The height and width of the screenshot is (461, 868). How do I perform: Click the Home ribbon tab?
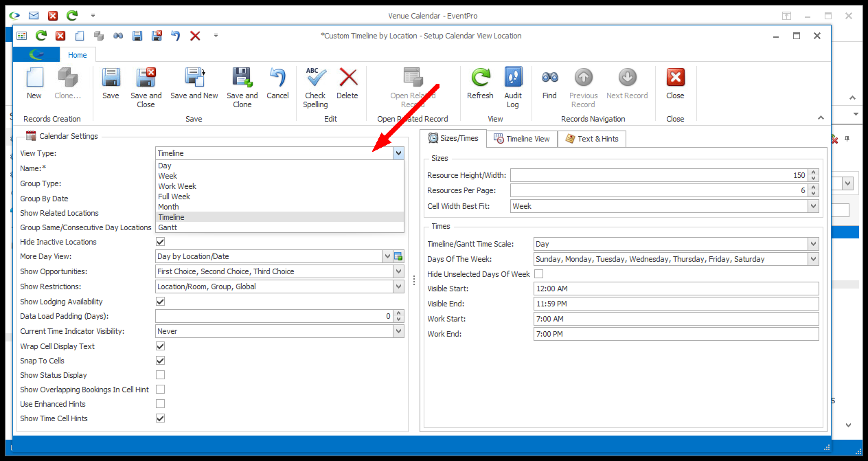tap(78, 55)
